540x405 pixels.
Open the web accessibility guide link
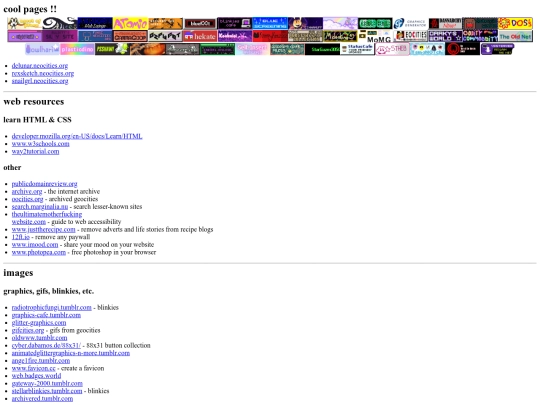point(47,218)
